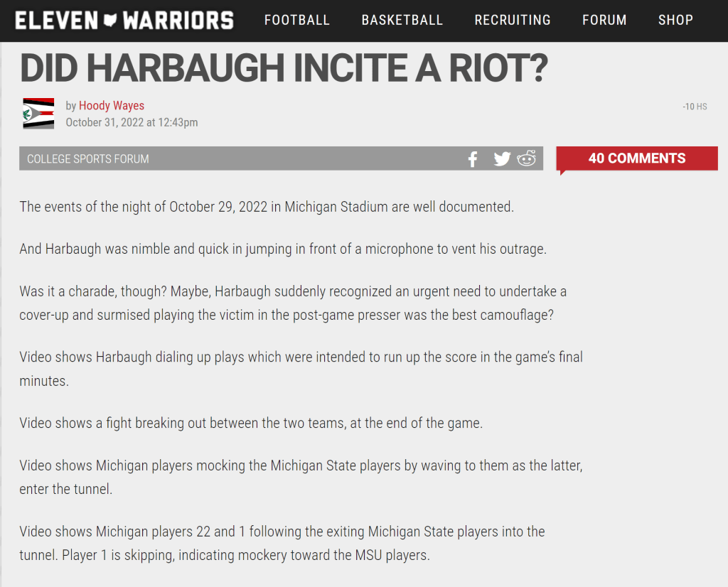Share the post on Reddit

tap(526, 158)
